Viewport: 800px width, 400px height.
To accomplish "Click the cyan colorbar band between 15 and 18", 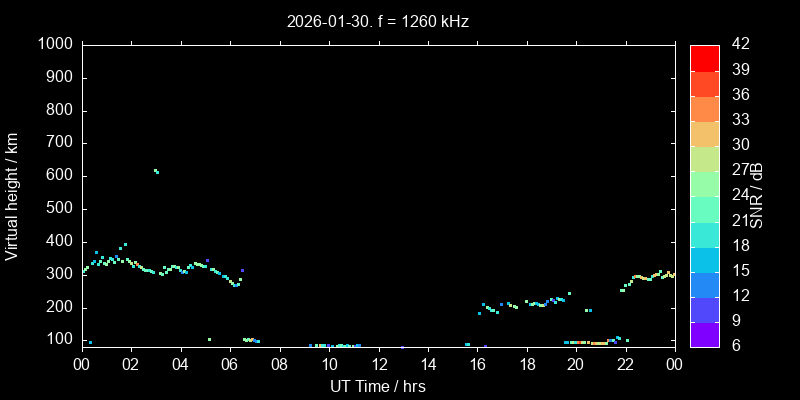I will [x=705, y=258].
